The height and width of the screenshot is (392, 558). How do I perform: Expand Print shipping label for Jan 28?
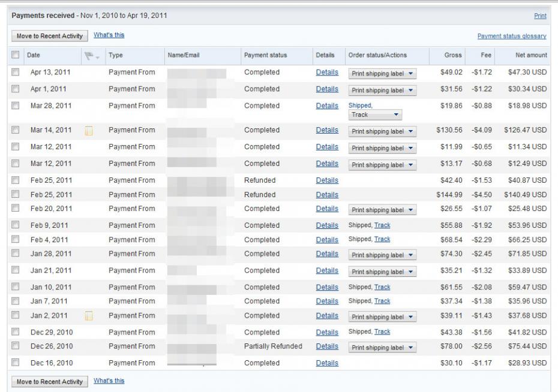pos(382,255)
